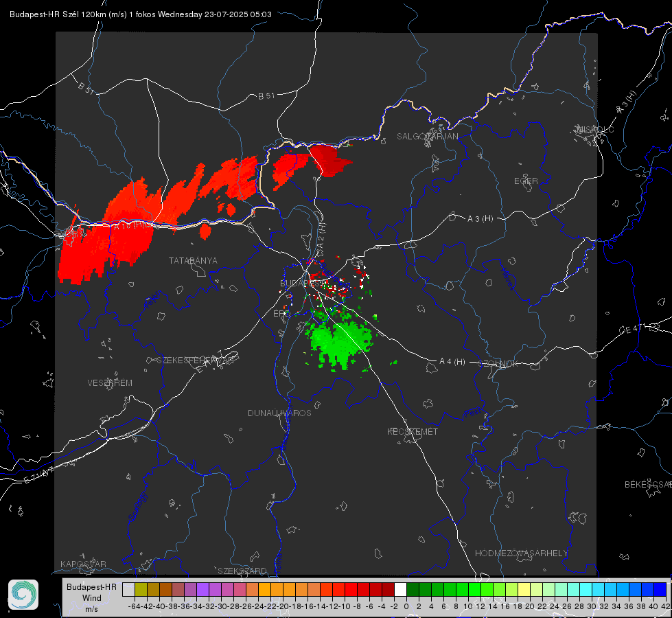Click the 'Budapest-HR Wind m/s' legend title

(x=92, y=597)
